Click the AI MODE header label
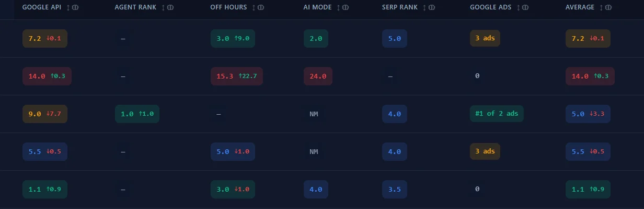The width and height of the screenshot is (644, 209). (318, 7)
